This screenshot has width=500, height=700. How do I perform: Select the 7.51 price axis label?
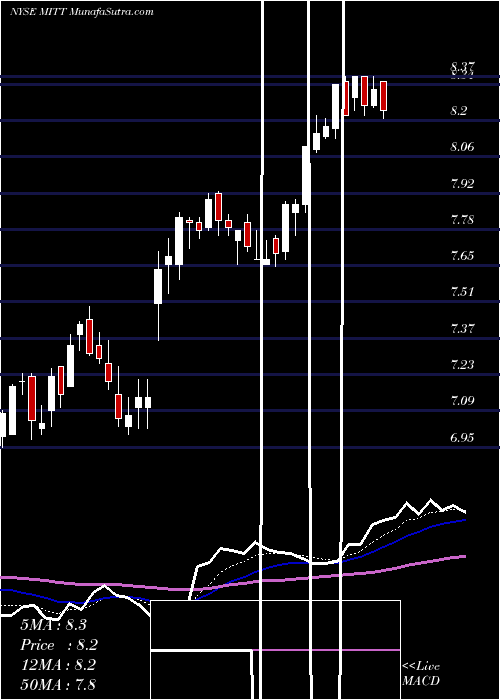click(462, 292)
